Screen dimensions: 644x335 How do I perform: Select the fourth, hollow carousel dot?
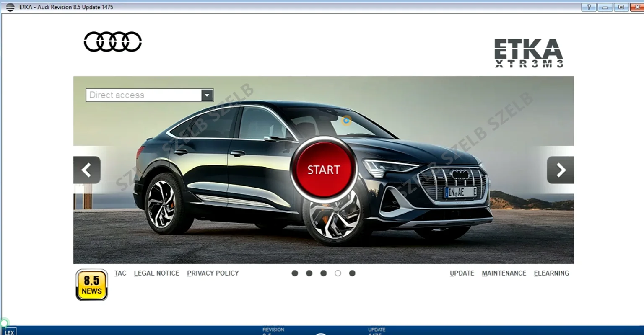[338, 273]
